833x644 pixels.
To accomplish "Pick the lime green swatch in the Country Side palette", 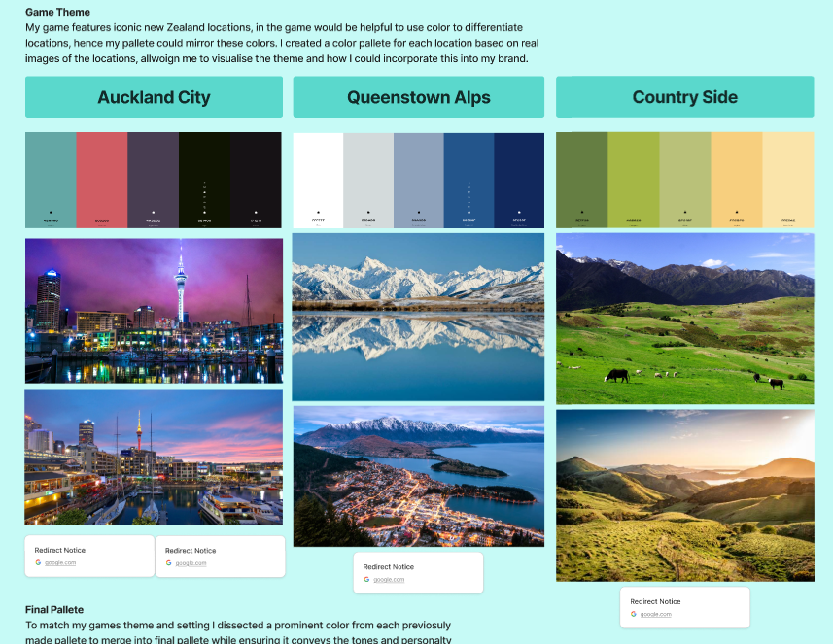I will click(x=634, y=180).
